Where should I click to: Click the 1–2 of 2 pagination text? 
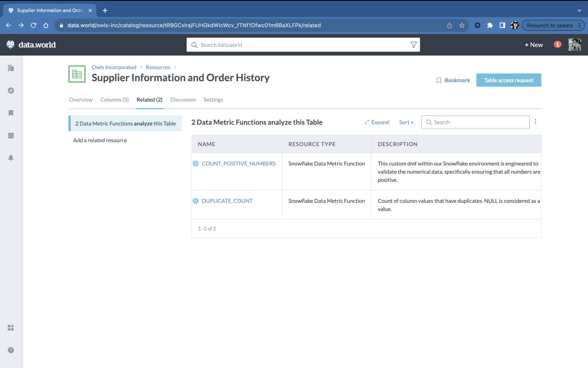tap(207, 229)
